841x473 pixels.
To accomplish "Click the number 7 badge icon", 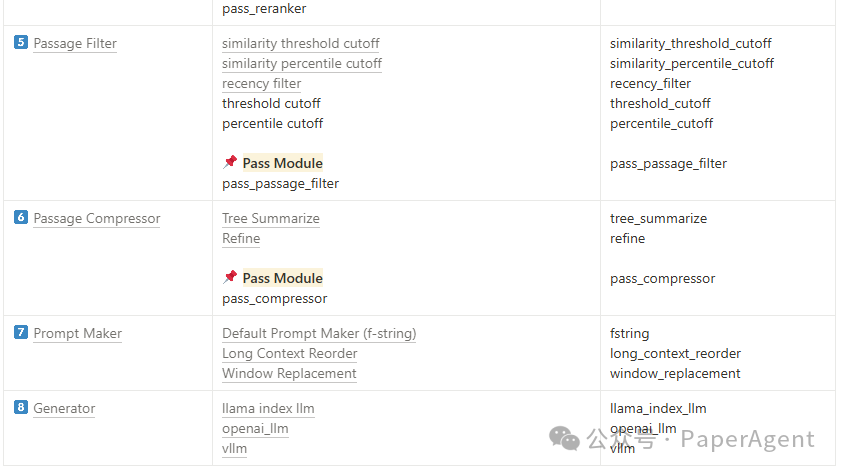I will (20, 332).
